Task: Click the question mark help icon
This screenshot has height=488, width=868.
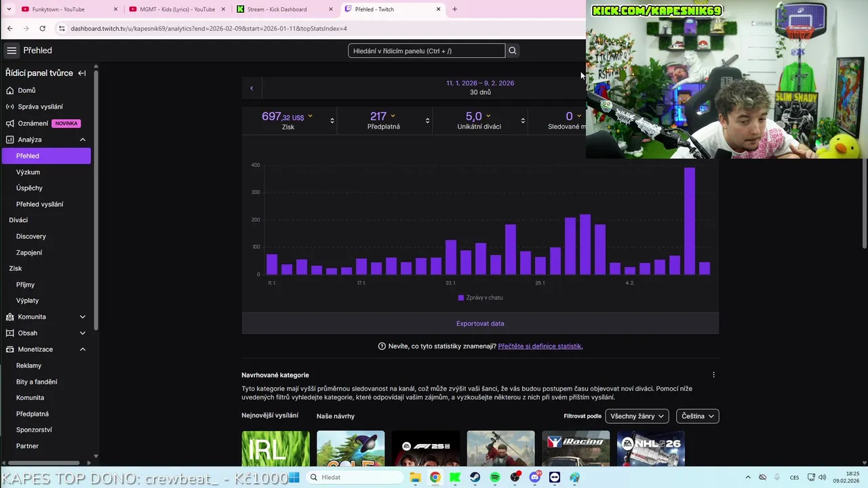Action: (382, 346)
